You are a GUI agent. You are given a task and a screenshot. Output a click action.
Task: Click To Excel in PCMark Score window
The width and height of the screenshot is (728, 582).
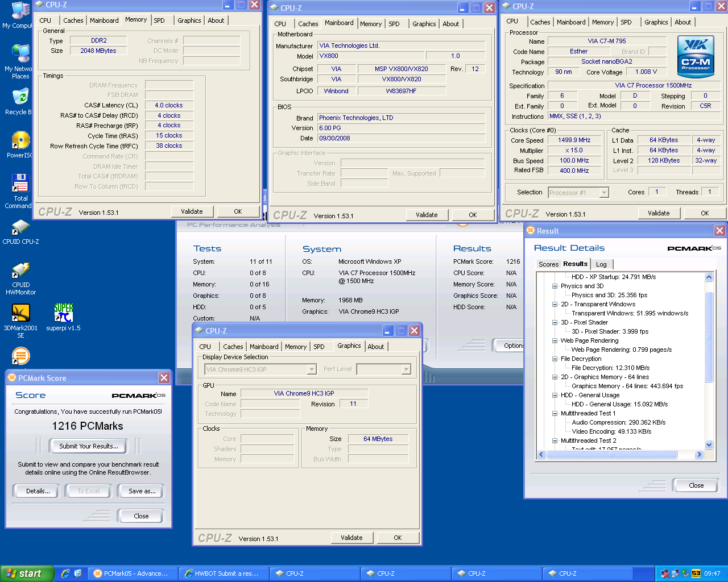tap(89, 491)
